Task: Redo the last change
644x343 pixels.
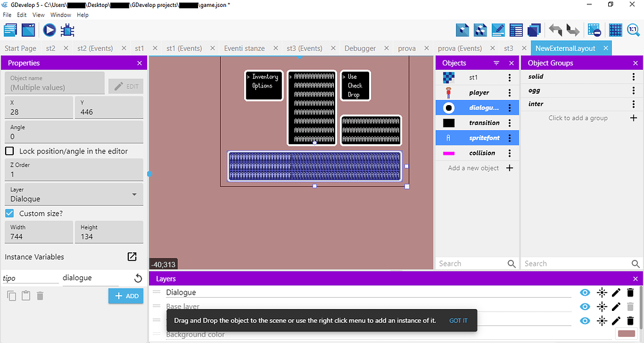Action: point(573,30)
